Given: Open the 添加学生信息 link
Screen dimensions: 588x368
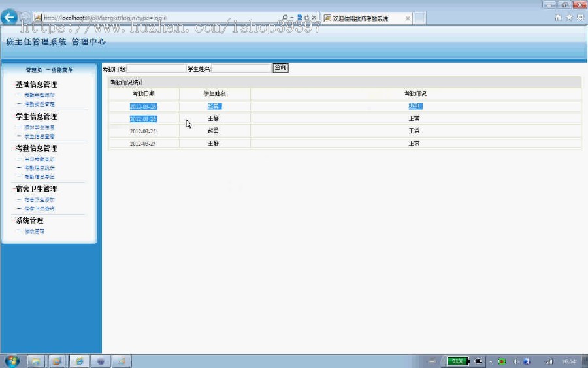Looking at the screenshot, I should (39, 127).
